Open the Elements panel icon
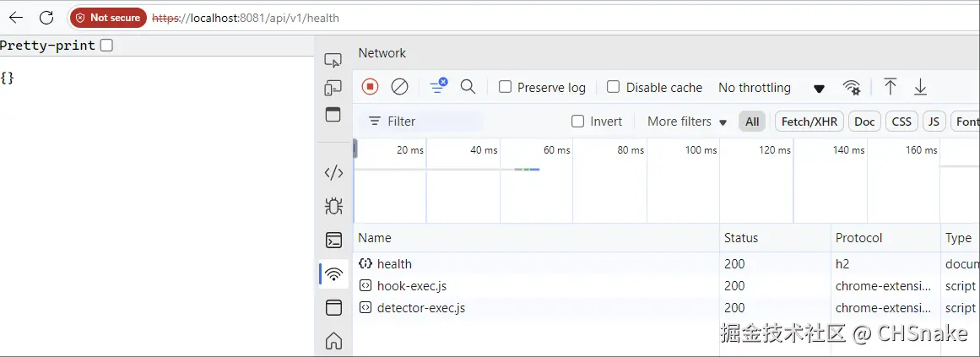 click(x=333, y=173)
